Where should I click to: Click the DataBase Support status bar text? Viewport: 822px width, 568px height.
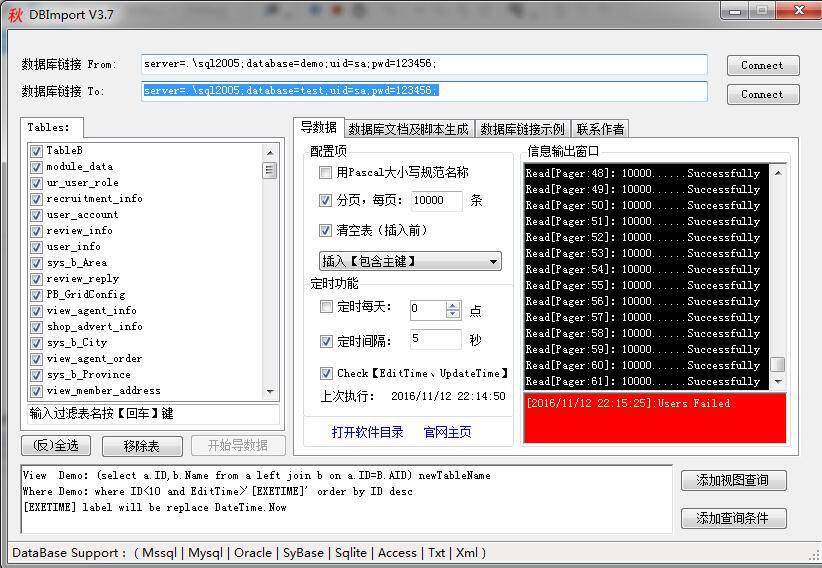point(249,553)
